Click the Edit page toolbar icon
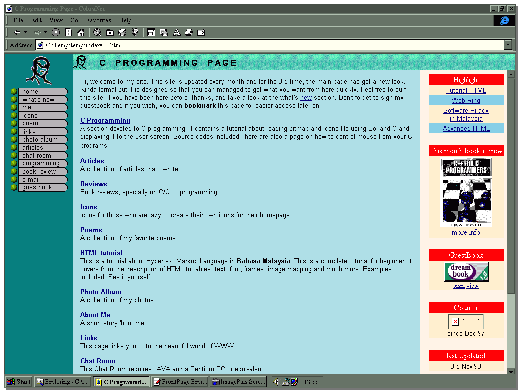The width and height of the screenshot is (520, 392). [201, 33]
